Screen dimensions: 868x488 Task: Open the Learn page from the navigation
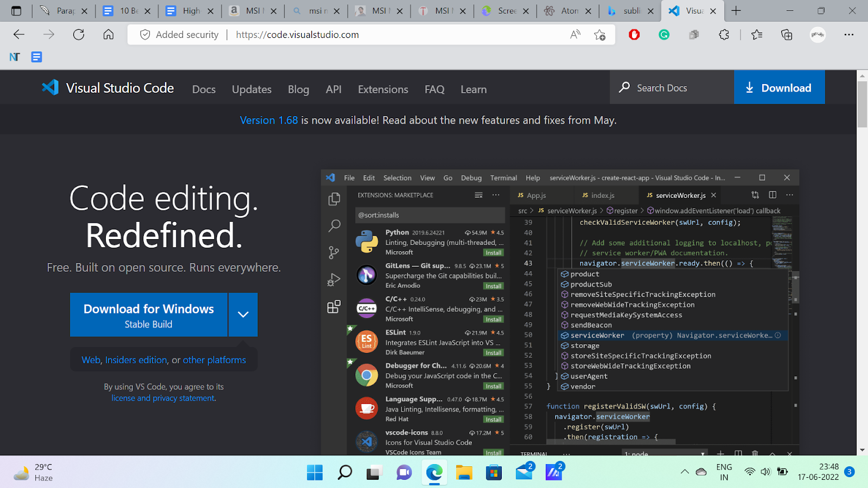(x=474, y=89)
